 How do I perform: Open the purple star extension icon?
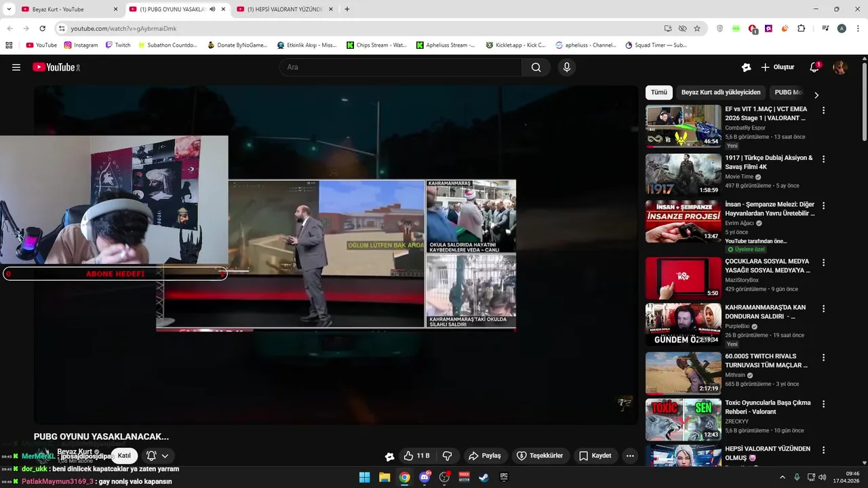[768, 28]
